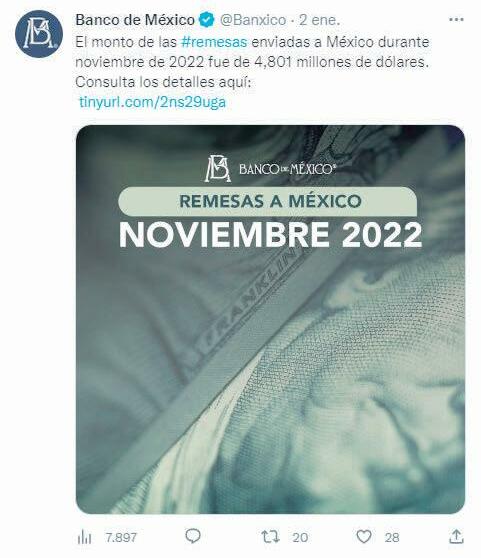Click the reply speech bubble icon

point(193,536)
